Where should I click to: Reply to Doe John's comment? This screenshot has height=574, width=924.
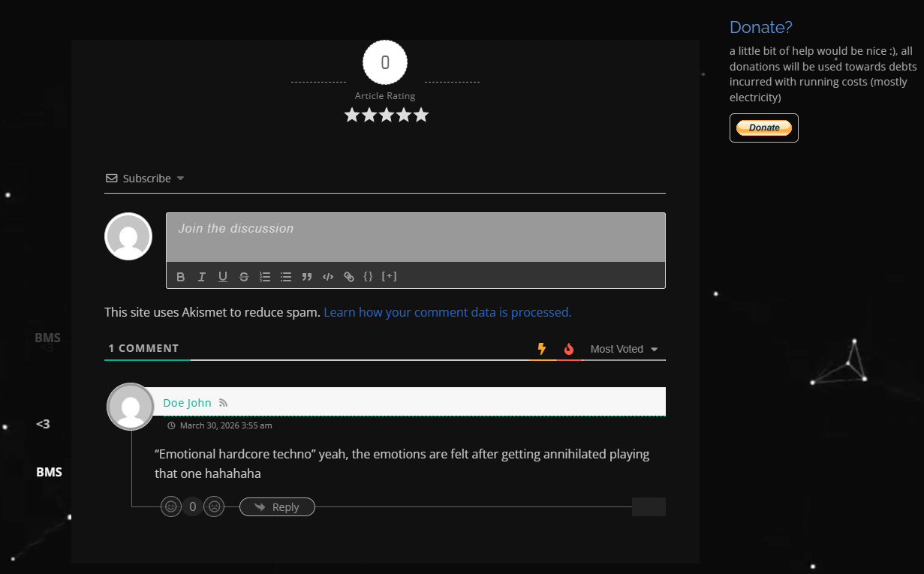click(277, 507)
